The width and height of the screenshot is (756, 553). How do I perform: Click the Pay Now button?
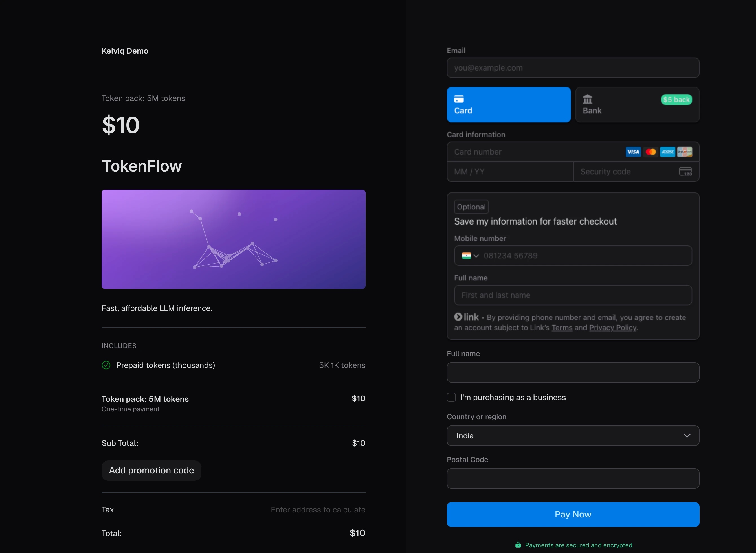tap(573, 514)
